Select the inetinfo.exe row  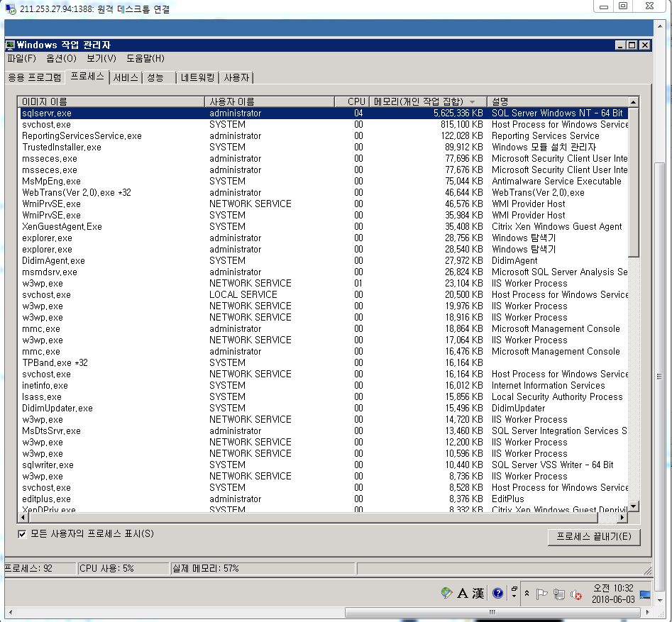point(324,386)
